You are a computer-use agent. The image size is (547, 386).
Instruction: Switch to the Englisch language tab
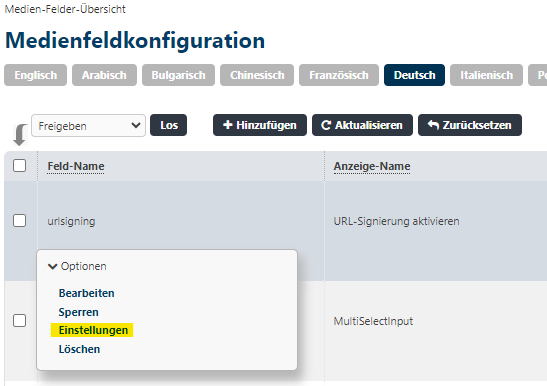[36, 75]
